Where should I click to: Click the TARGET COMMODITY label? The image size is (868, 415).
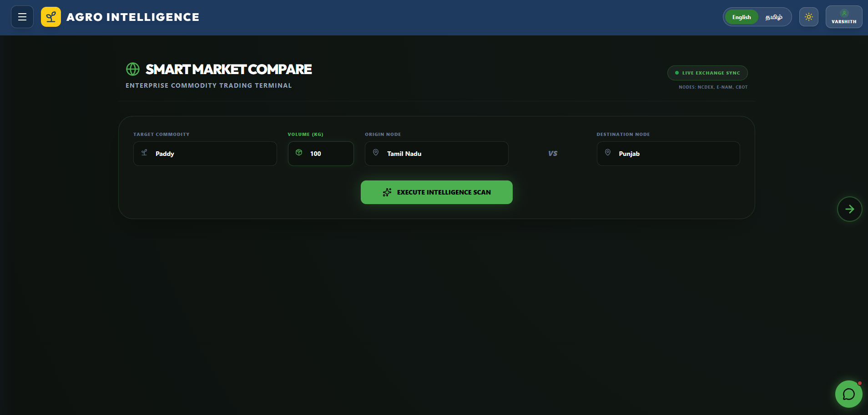click(161, 135)
